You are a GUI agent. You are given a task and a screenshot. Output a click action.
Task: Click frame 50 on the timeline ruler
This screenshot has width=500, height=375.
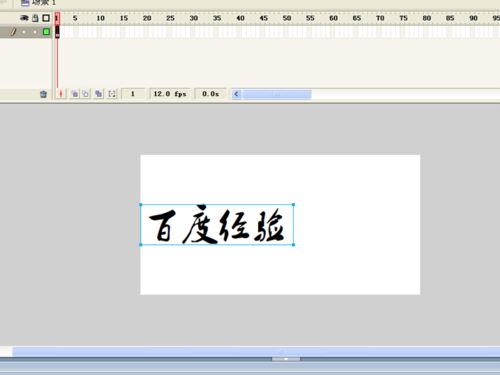tap(287, 18)
